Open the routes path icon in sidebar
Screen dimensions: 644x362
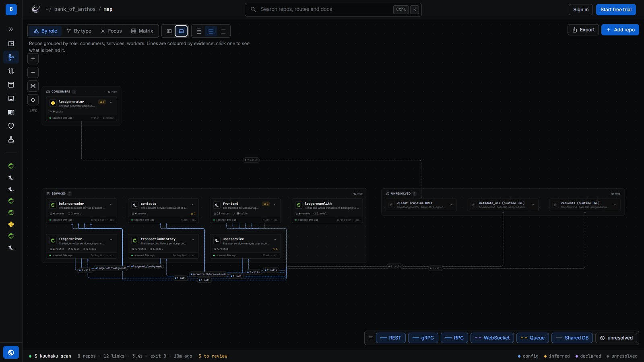[11, 71]
